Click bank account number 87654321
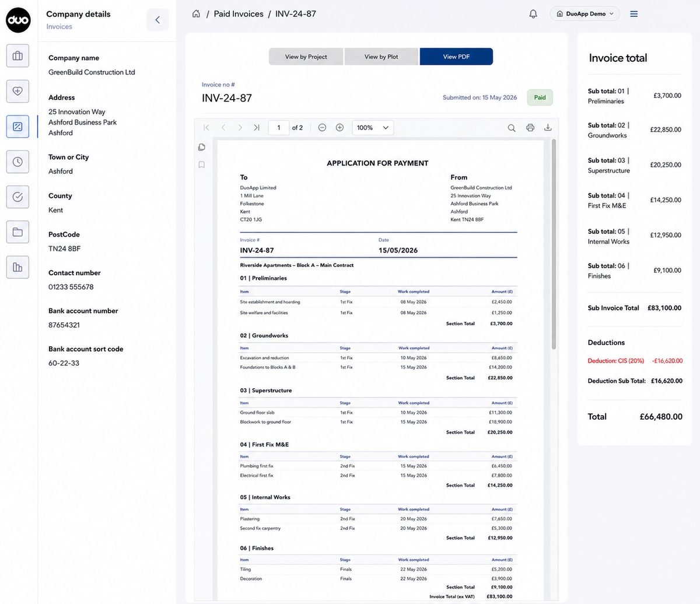The image size is (700, 604). tap(64, 325)
